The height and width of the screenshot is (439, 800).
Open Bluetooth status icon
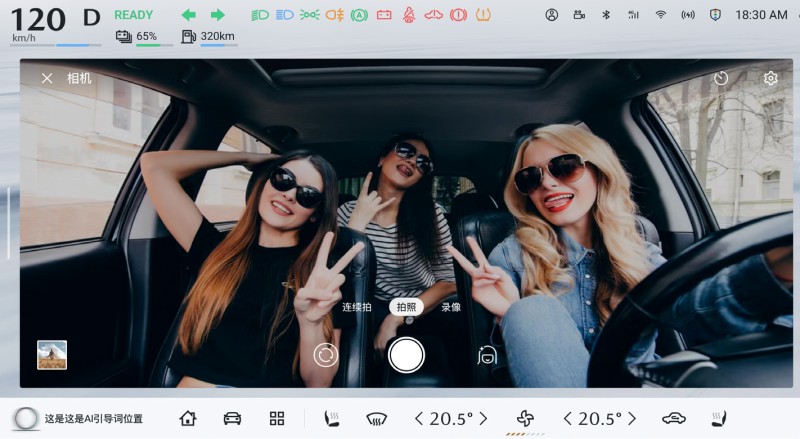(606, 15)
